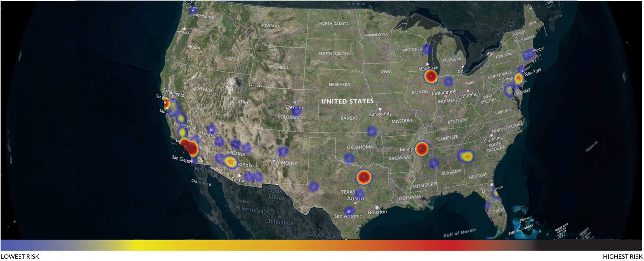Click the LOWEST RISK legend text
The image size is (644, 261).
20,256
